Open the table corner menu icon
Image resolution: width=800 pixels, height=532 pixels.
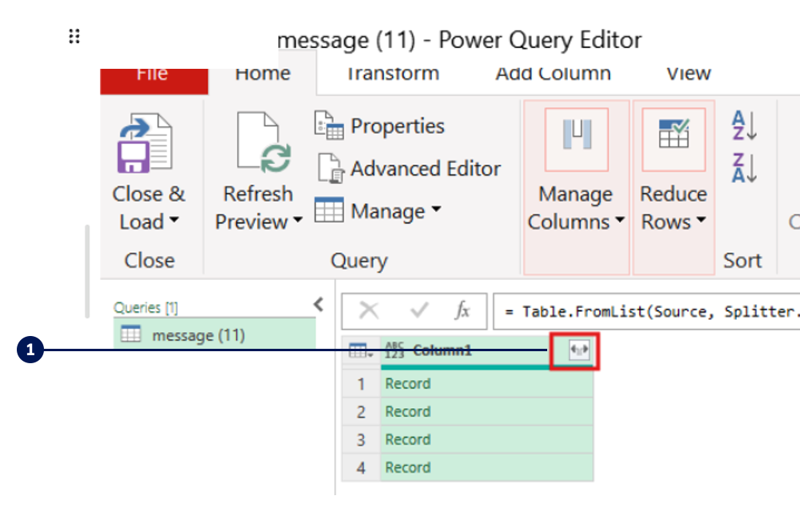tap(359, 350)
